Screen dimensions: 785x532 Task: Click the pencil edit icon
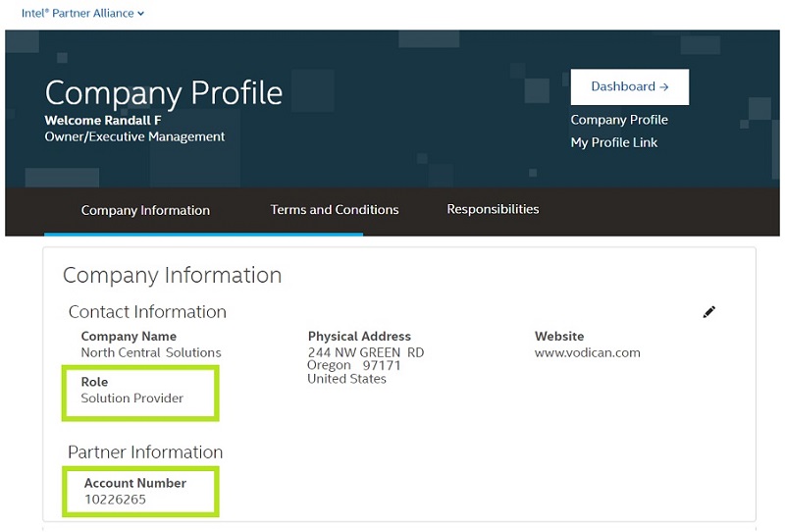click(709, 312)
